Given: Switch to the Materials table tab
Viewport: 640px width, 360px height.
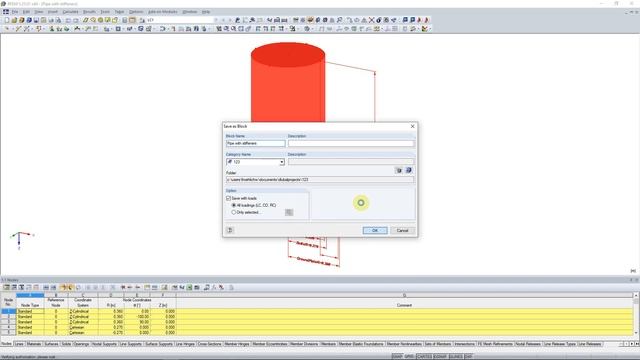Looking at the screenshot, I should (34, 344).
